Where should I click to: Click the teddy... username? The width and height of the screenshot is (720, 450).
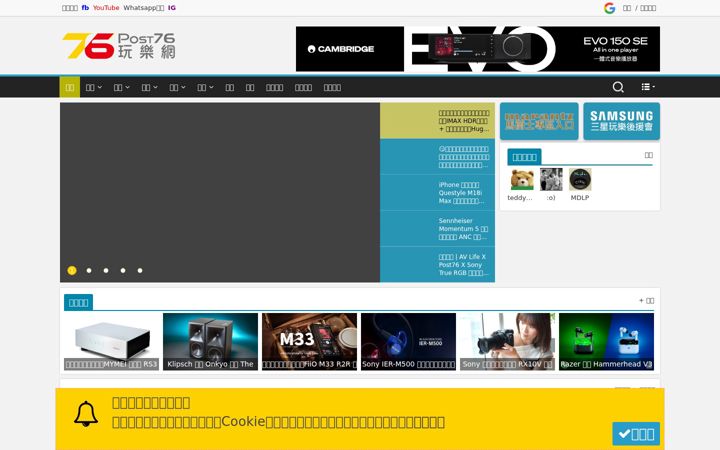coord(520,198)
